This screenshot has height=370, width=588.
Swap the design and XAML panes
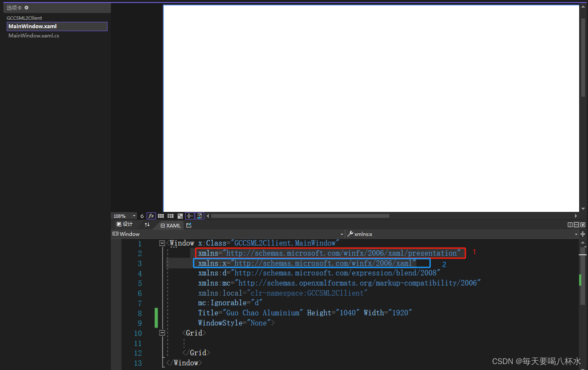coord(147,225)
